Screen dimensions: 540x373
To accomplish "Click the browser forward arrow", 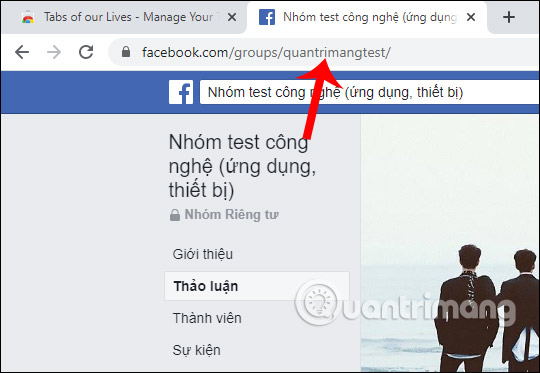I will (54, 52).
